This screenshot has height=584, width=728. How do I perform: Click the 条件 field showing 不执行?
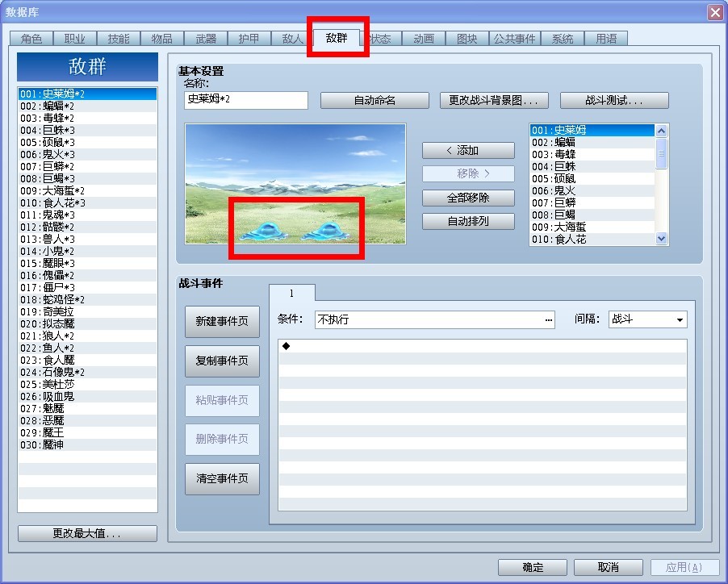click(x=434, y=319)
